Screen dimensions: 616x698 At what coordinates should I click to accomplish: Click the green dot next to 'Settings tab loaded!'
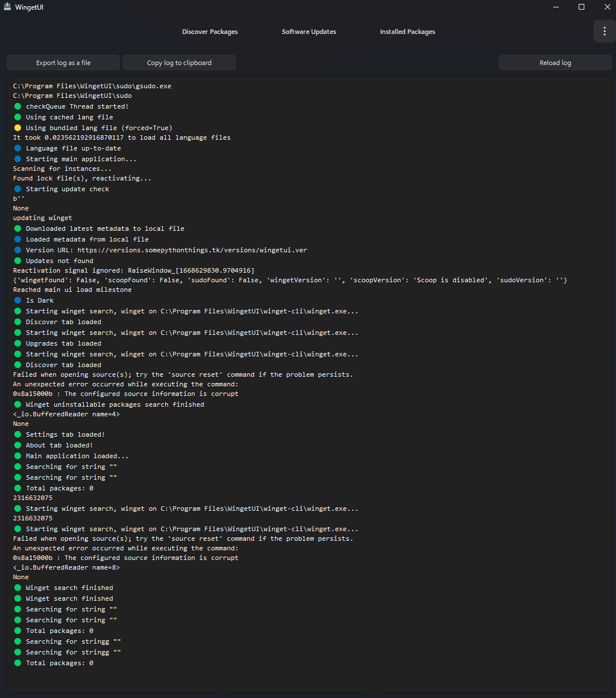pyautogui.click(x=18, y=434)
